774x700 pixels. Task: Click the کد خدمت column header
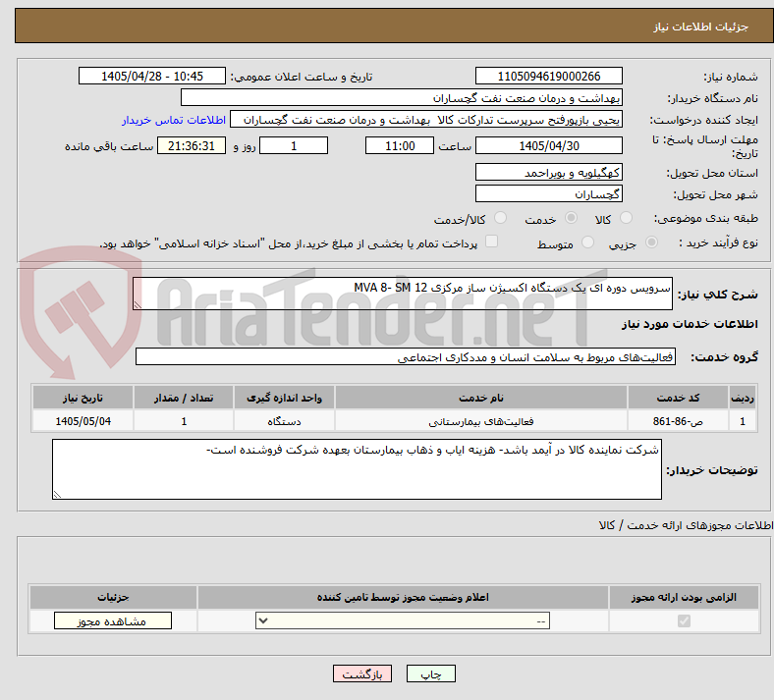point(679,398)
